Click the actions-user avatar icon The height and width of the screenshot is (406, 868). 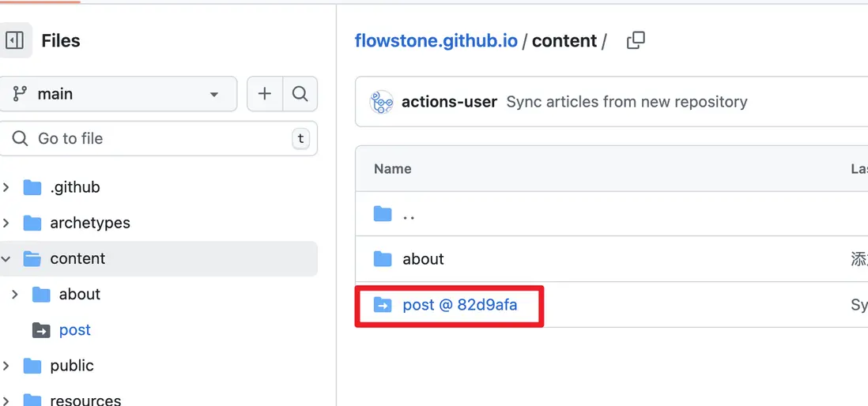point(382,102)
